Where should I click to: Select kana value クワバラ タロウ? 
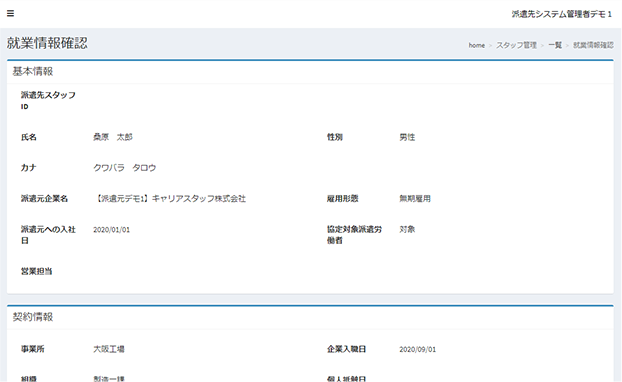pos(125,168)
